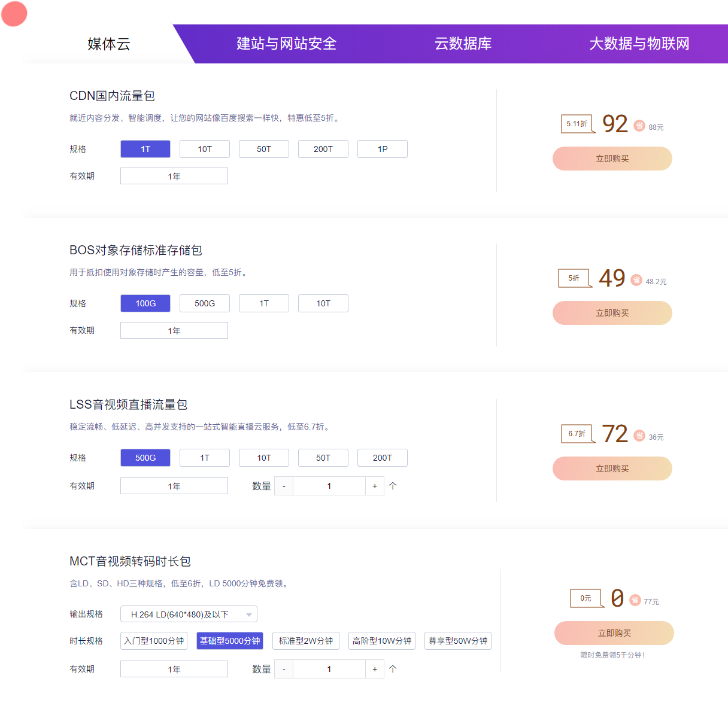728x712 pixels.
Task: Decrease MCT pack quantity with minus
Action: 284,669
